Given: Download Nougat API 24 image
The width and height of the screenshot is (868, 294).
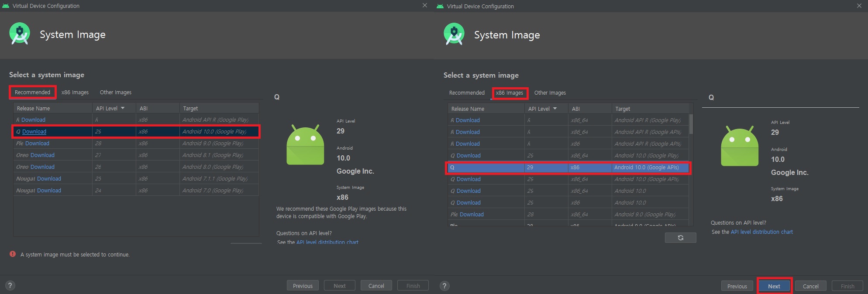Looking at the screenshot, I should 49,191.
